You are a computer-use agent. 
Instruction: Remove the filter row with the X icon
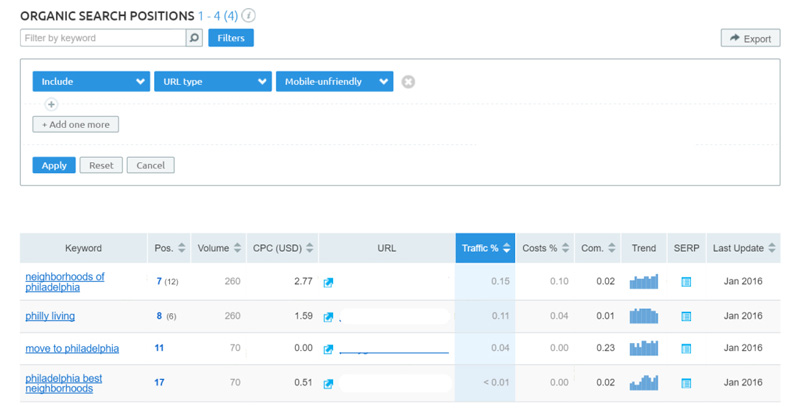(x=408, y=82)
